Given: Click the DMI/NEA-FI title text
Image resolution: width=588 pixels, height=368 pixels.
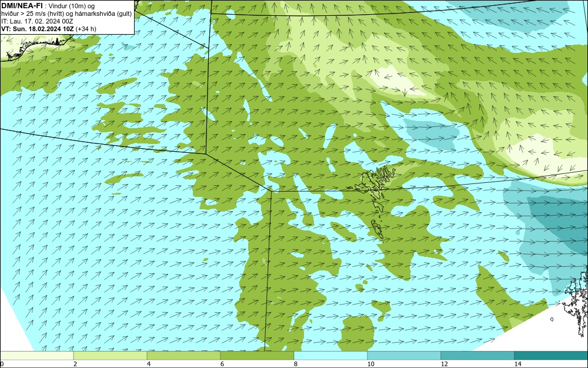Looking at the screenshot, I should coord(22,6).
